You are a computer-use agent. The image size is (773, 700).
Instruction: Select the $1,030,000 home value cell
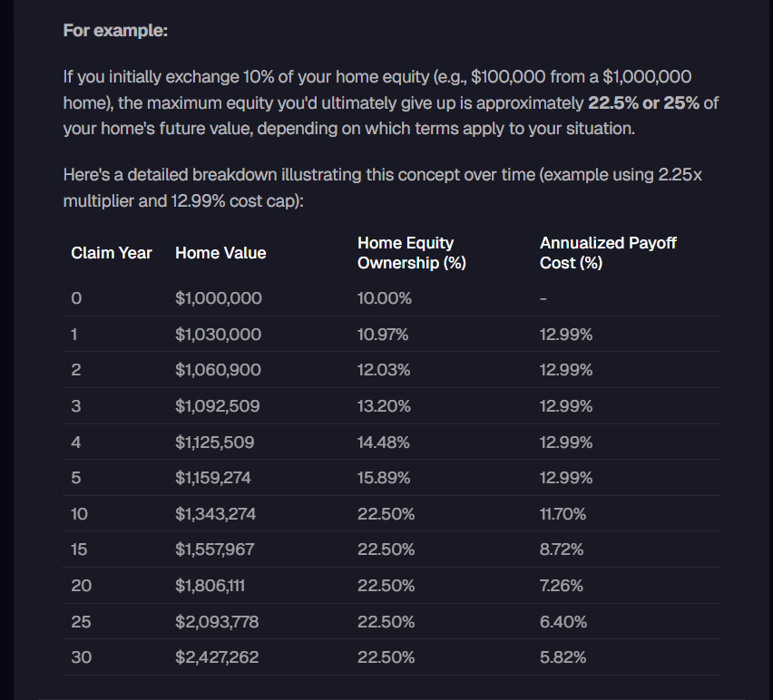(x=218, y=335)
